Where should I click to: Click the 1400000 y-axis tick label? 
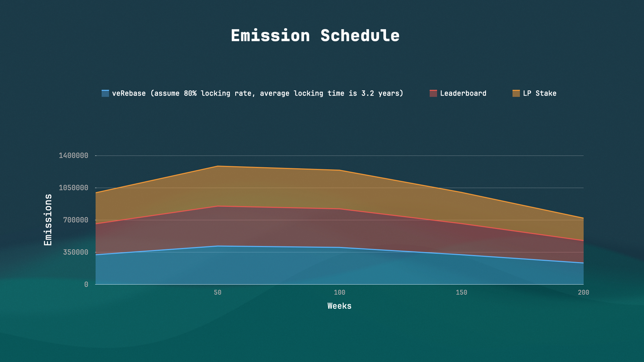tap(73, 156)
